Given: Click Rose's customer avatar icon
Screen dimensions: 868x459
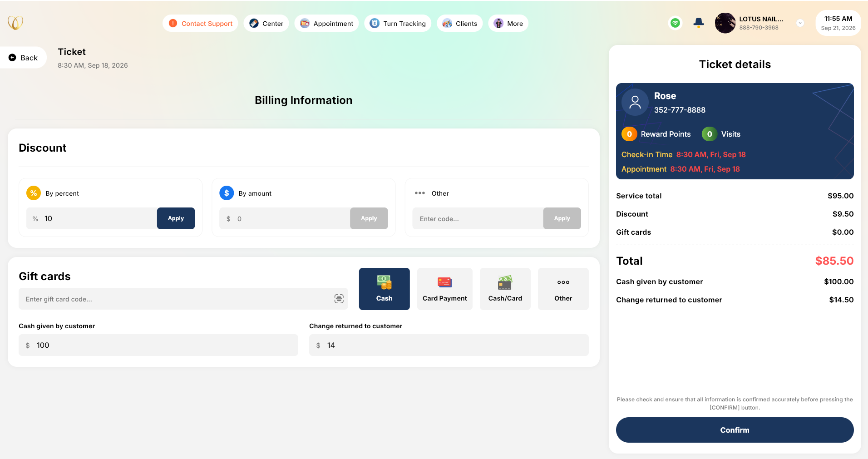Looking at the screenshot, I should 635,102.
